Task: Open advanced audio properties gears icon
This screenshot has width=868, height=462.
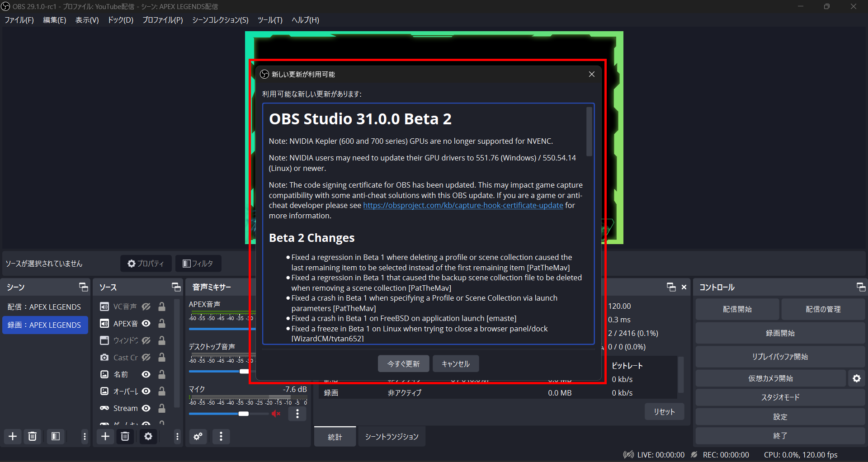Action: click(x=198, y=436)
